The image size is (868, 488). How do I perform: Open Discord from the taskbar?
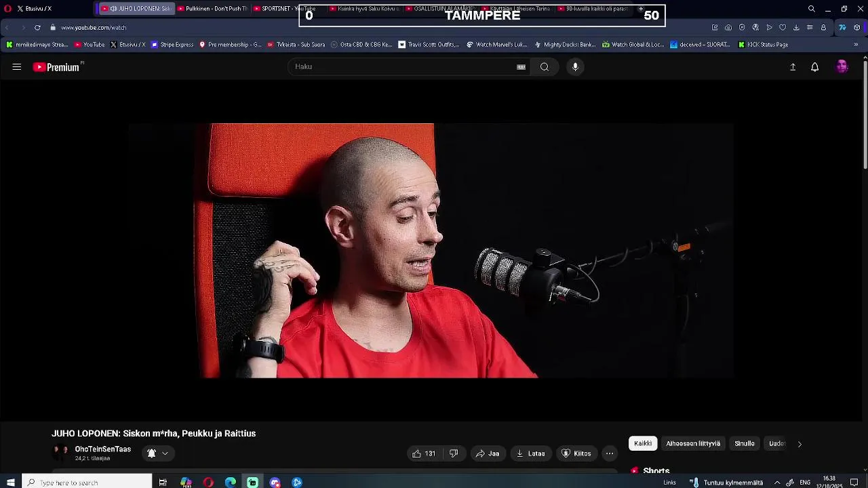275,483
